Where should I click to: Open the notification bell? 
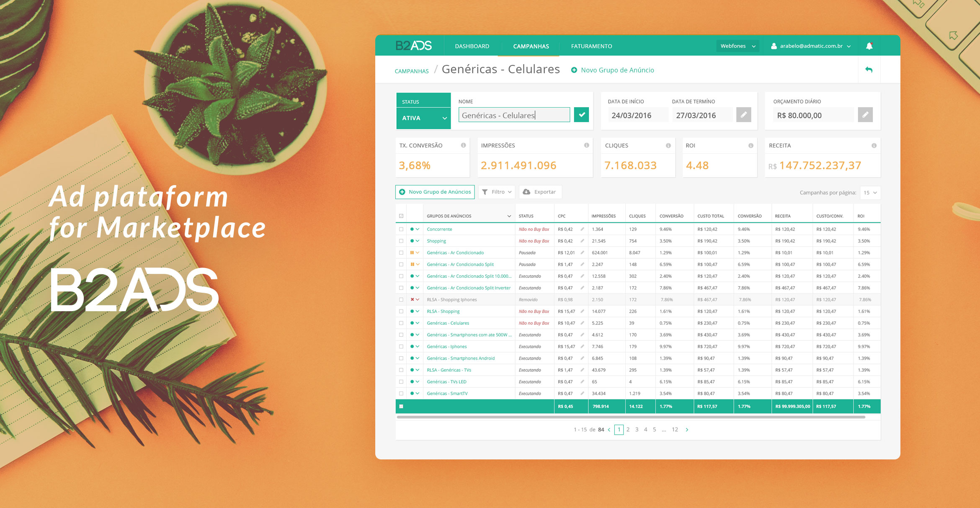click(869, 46)
